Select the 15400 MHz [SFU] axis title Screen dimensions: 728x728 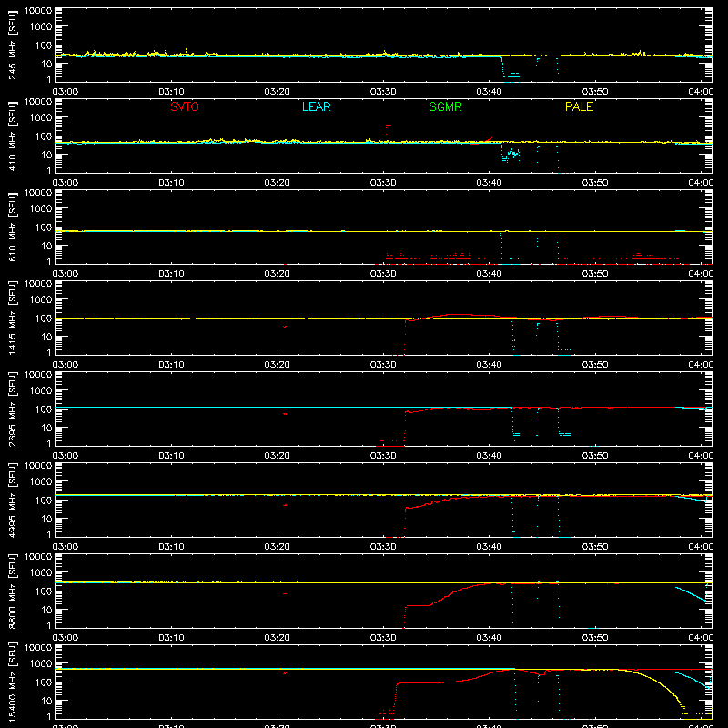click(13, 682)
